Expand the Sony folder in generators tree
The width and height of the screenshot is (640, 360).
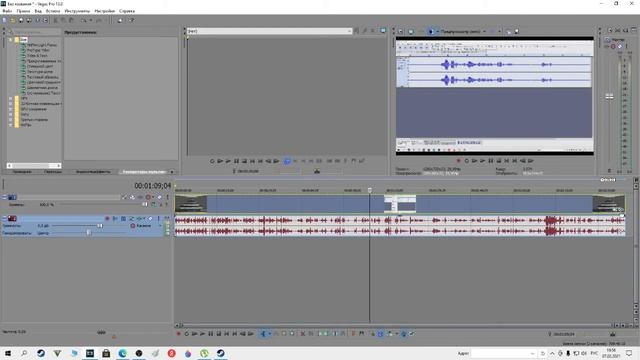11,114
